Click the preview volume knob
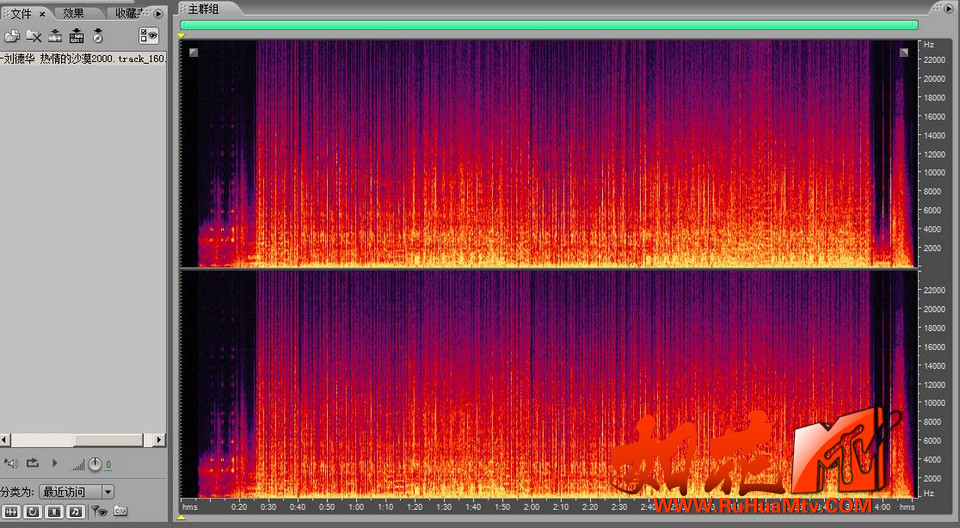The height and width of the screenshot is (528, 960). pos(95,464)
